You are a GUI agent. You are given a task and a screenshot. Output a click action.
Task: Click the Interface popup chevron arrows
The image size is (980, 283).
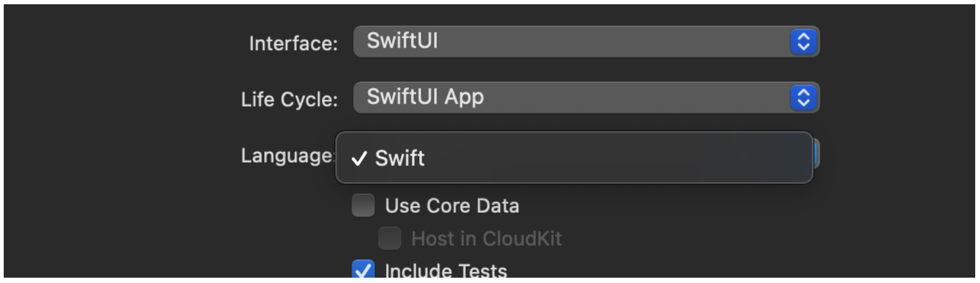coord(803,41)
